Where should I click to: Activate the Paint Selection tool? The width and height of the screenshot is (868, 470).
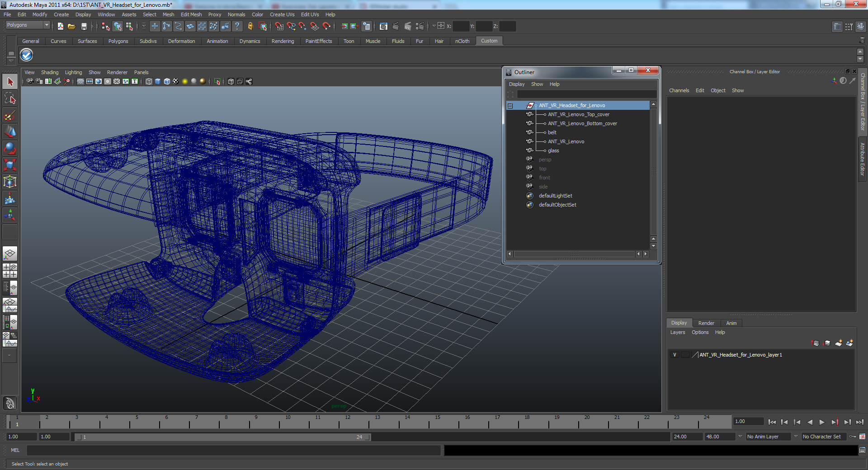(10, 115)
